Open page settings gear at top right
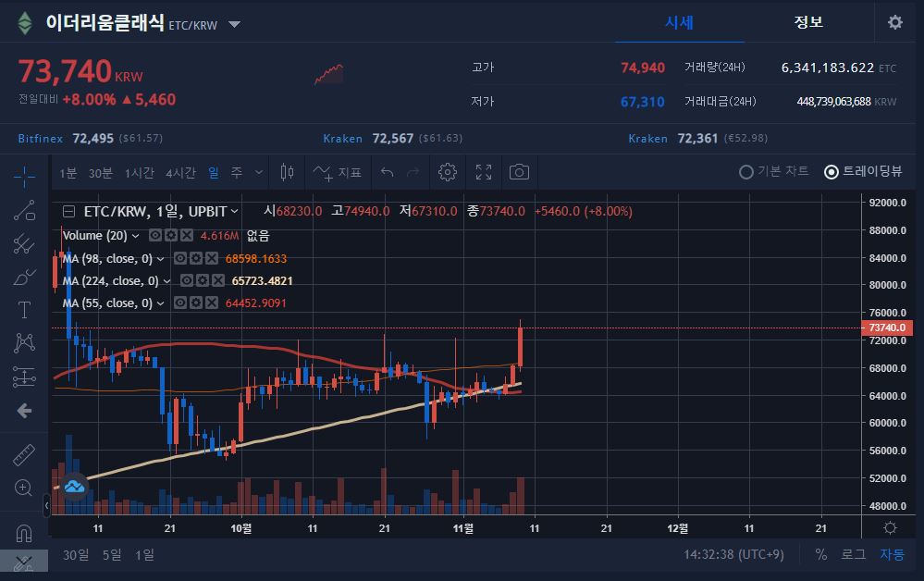The width and height of the screenshot is (924, 581). coord(895,22)
